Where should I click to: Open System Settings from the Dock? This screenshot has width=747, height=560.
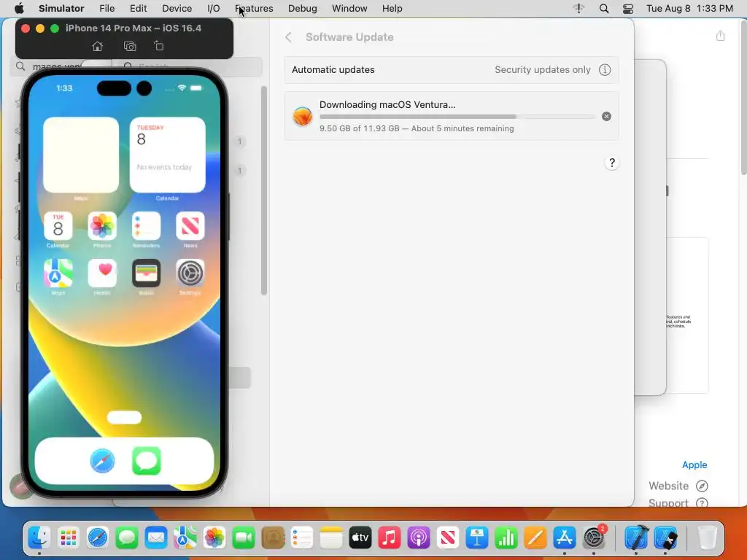tap(594, 538)
